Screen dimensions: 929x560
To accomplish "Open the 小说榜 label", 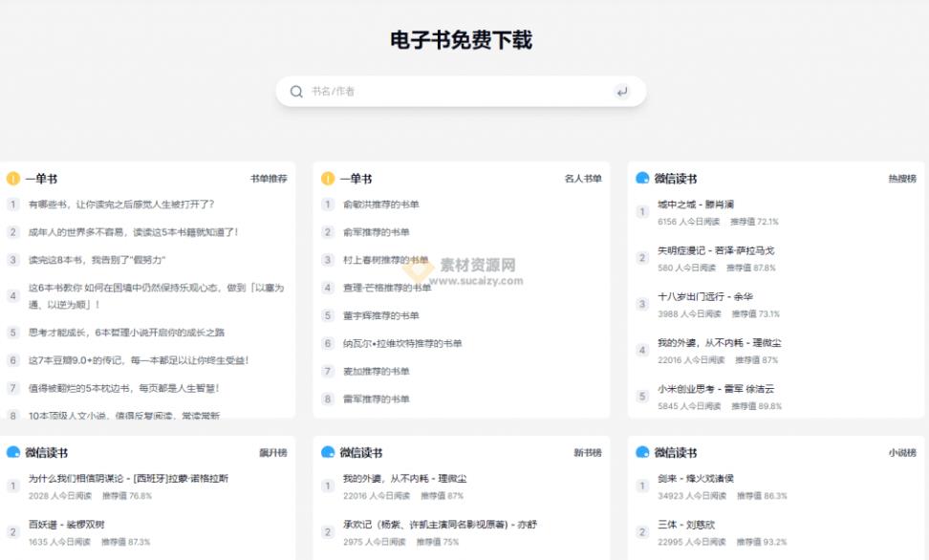I will click(x=902, y=453).
